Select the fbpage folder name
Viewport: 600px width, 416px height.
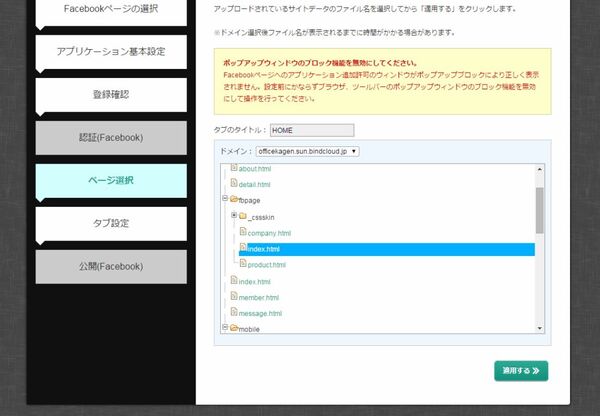click(249, 201)
